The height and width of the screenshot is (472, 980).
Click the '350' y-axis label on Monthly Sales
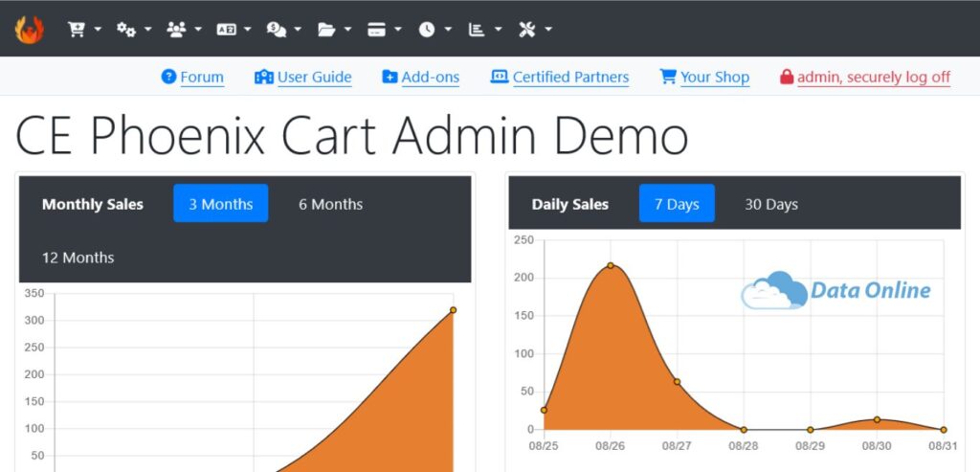(x=34, y=293)
